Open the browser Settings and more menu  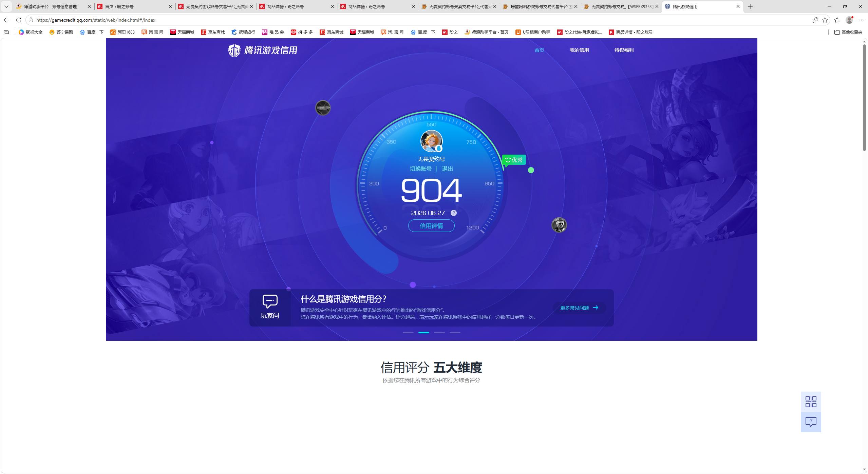(861, 20)
